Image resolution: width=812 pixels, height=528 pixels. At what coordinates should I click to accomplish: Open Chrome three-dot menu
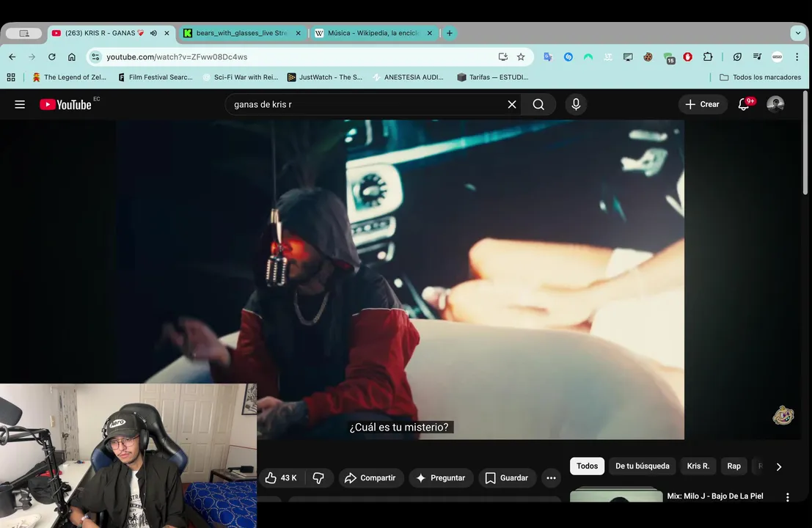point(797,57)
